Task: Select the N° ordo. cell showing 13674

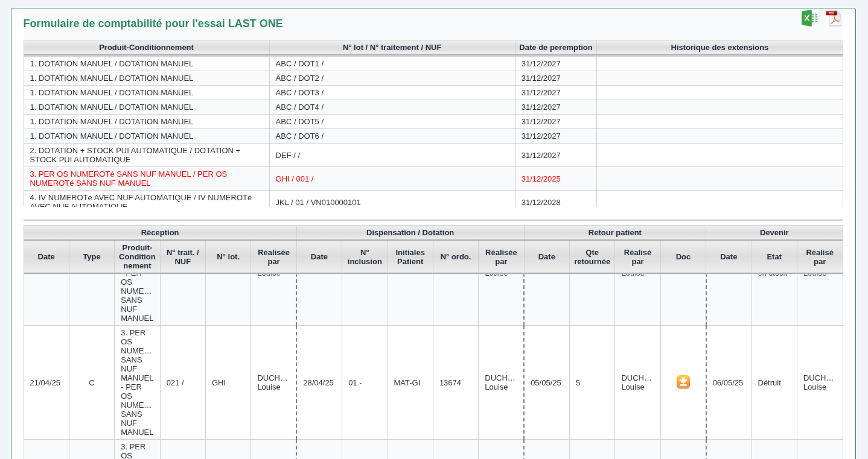Action: [x=450, y=382]
